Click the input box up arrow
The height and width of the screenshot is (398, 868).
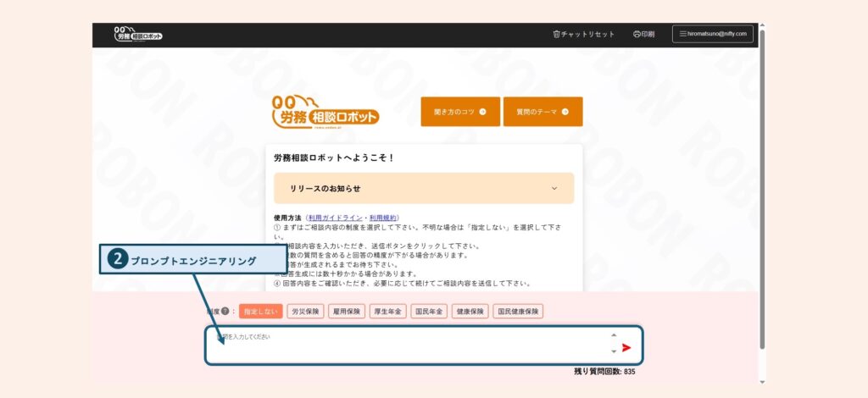pyautogui.click(x=614, y=335)
